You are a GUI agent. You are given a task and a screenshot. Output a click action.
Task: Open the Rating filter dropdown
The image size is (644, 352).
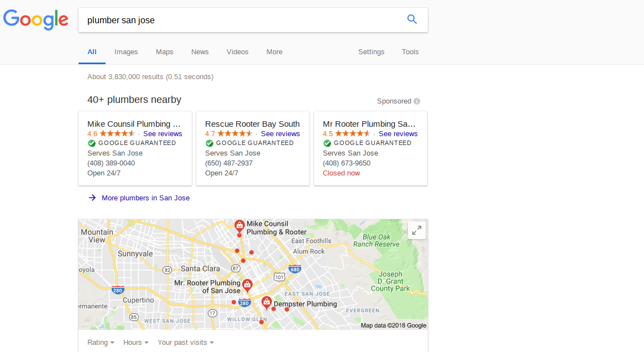point(101,342)
